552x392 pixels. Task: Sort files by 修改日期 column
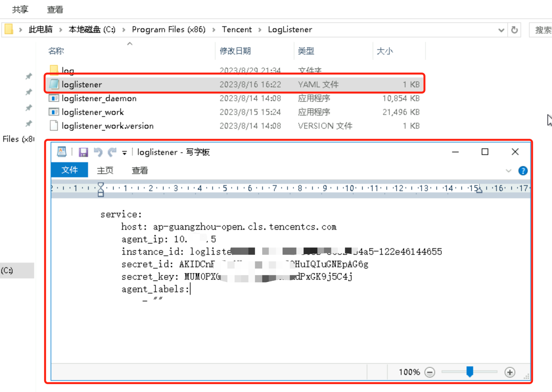point(235,51)
